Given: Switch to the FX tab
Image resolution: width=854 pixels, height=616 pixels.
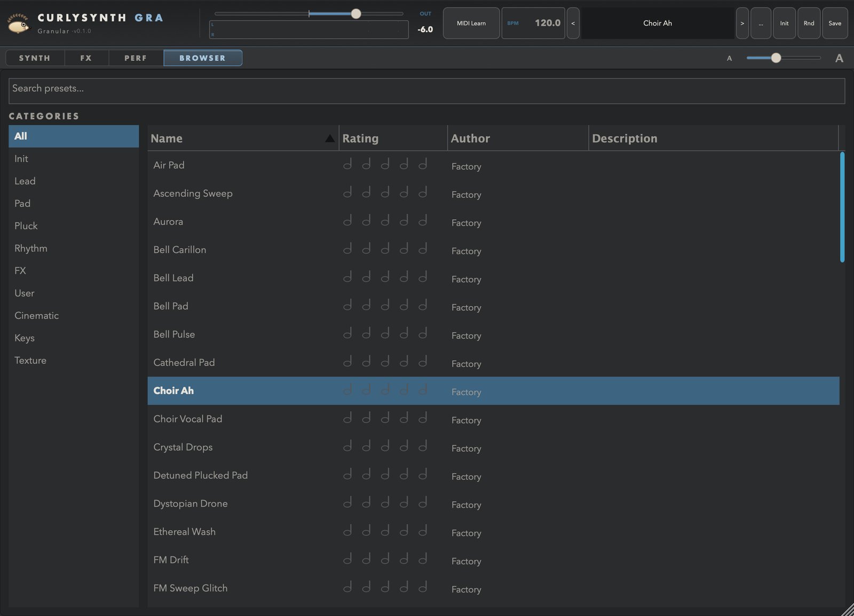Looking at the screenshot, I should coord(86,58).
